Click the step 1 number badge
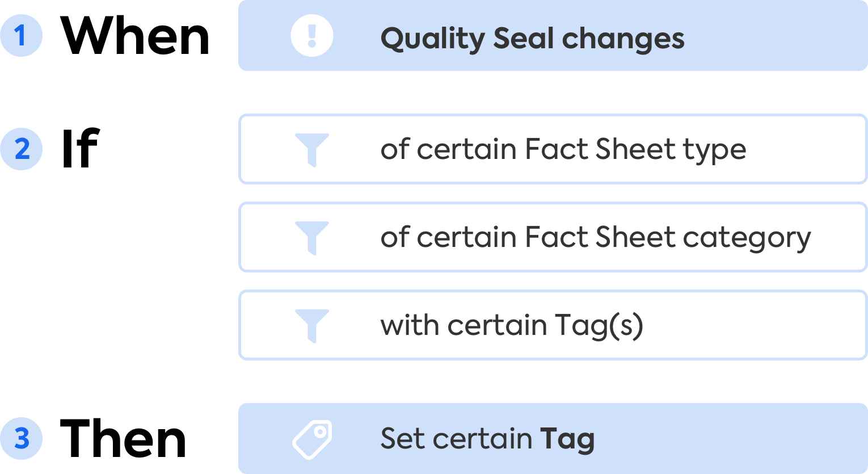868x474 pixels. [22, 36]
